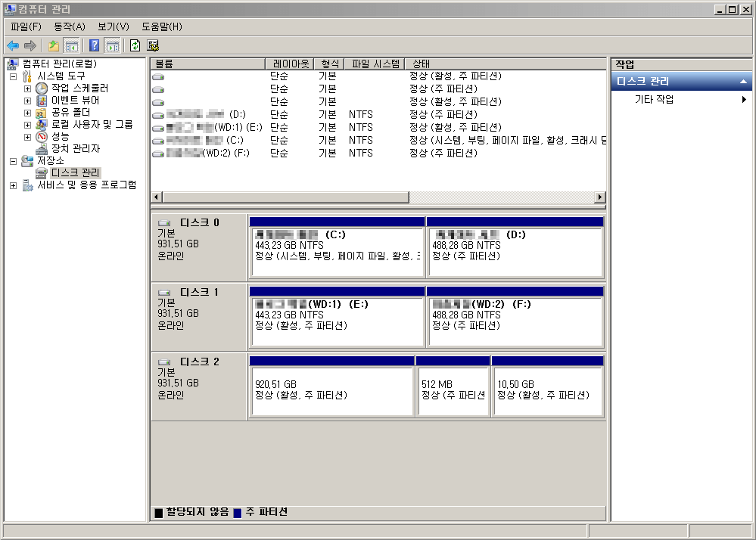Click the 서비스 및 응용 프로그램 icon
This screenshot has width=756, height=540.
[x=27, y=185]
